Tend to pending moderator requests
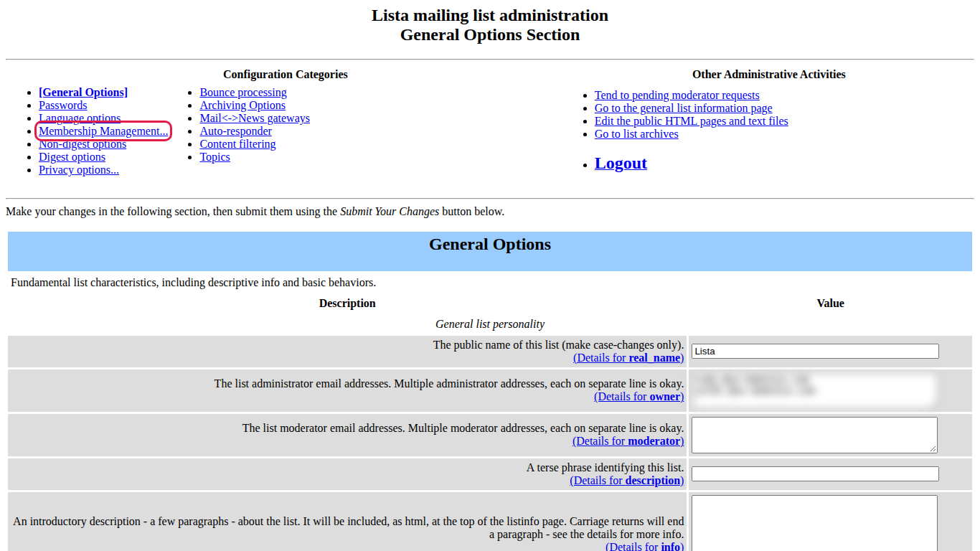The height and width of the screenshot is (551, 980). pyautogui.click(x=677, y=95)
